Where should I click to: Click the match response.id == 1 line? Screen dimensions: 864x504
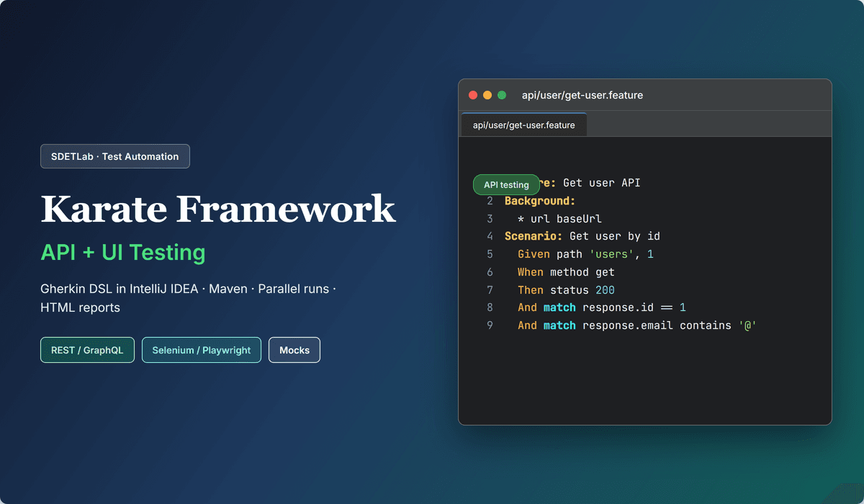(602, 307)
